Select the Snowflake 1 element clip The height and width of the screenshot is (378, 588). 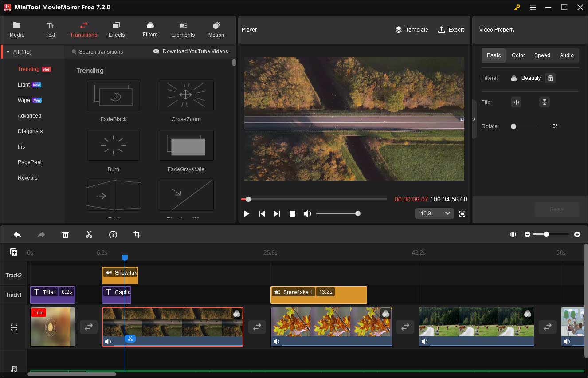click(319, 295)
